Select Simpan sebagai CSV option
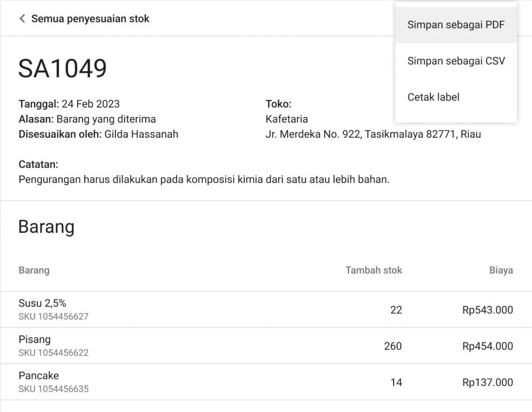The height and width of the screenshot is (412, 532). [456, 61]
